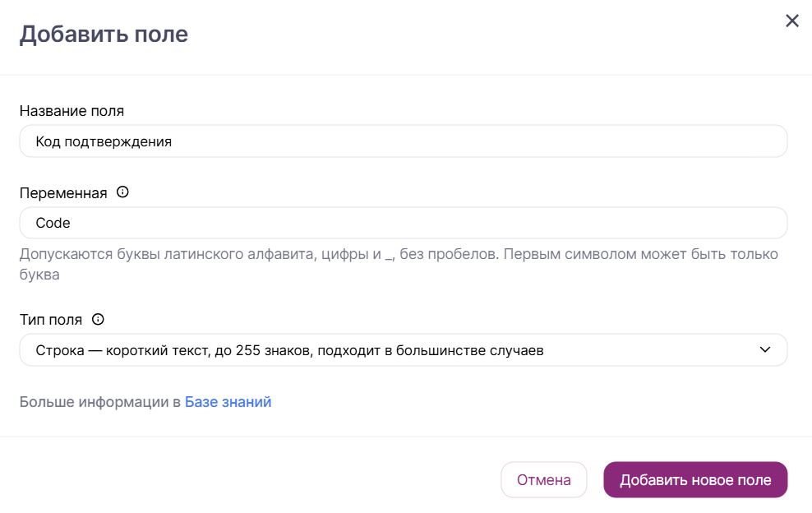The height and width of the screenshot is (513, 812).
Task: Click the info icon beside Тип поля
Action: pos(99,318)
